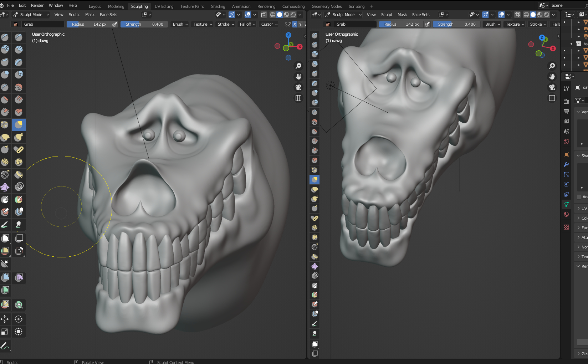Toggle X-ray display in left viewport header
This screenshot has width=588, height=364.
click(x=264, y=15)
